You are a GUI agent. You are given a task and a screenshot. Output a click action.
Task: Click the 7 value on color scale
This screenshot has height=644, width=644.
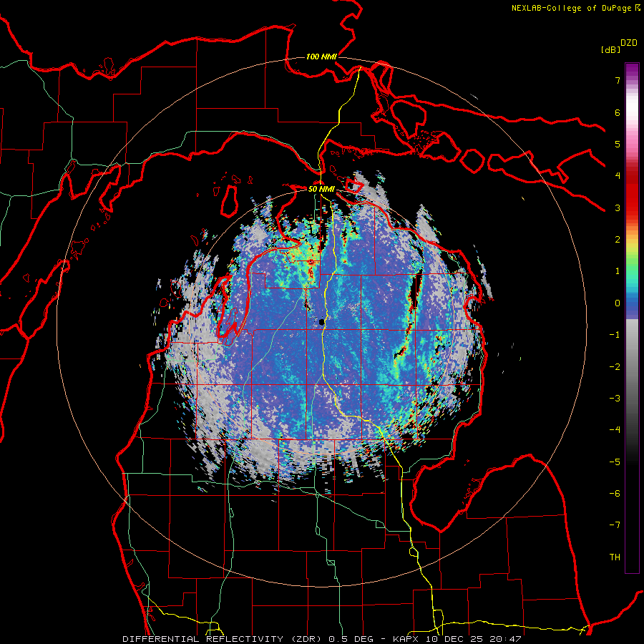618,80
